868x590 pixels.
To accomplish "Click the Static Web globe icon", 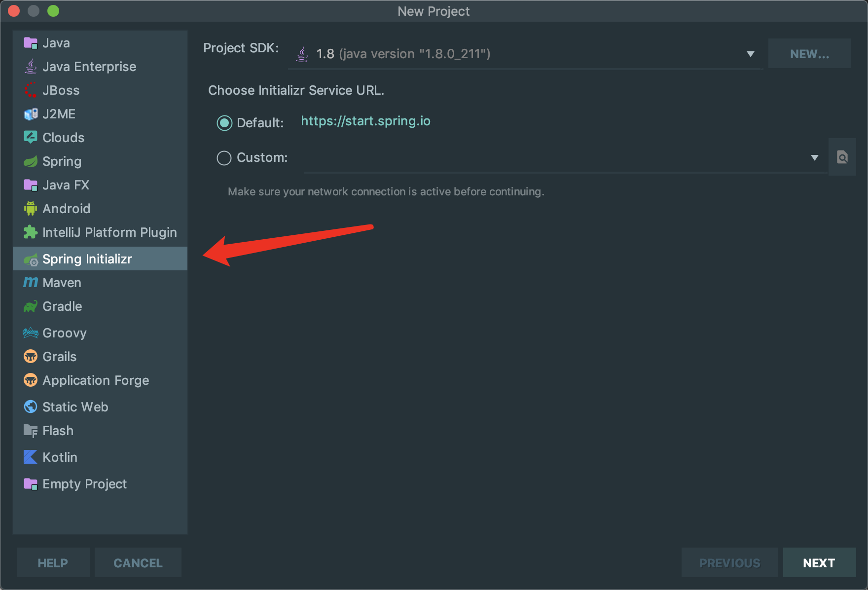I will pyautogui.click(x=31, y=407).
